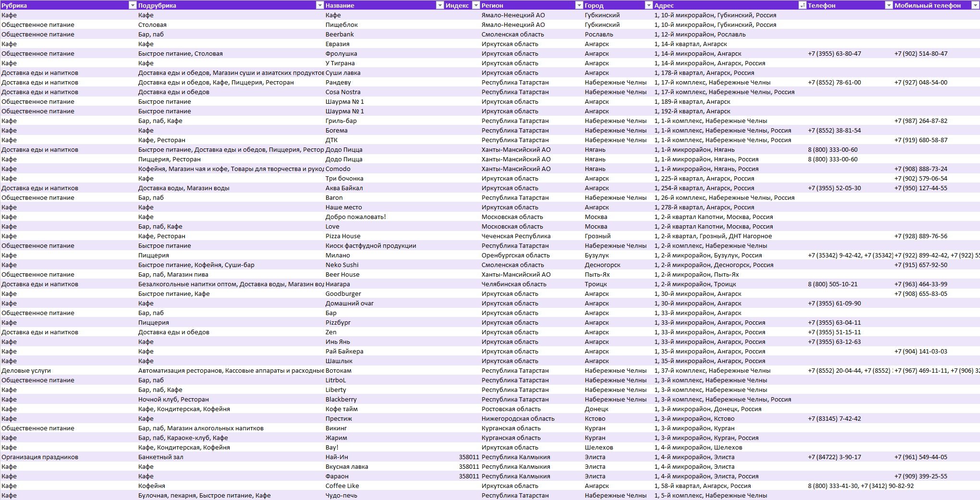
Task: Select the cell with name Викинг
Action: [x=384, y=428]
